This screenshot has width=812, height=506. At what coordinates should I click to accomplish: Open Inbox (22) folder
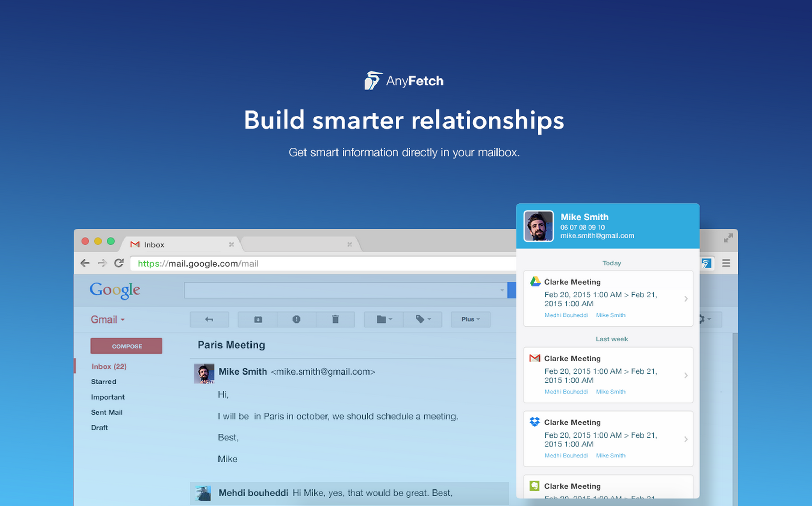click(x=109, y=366)
